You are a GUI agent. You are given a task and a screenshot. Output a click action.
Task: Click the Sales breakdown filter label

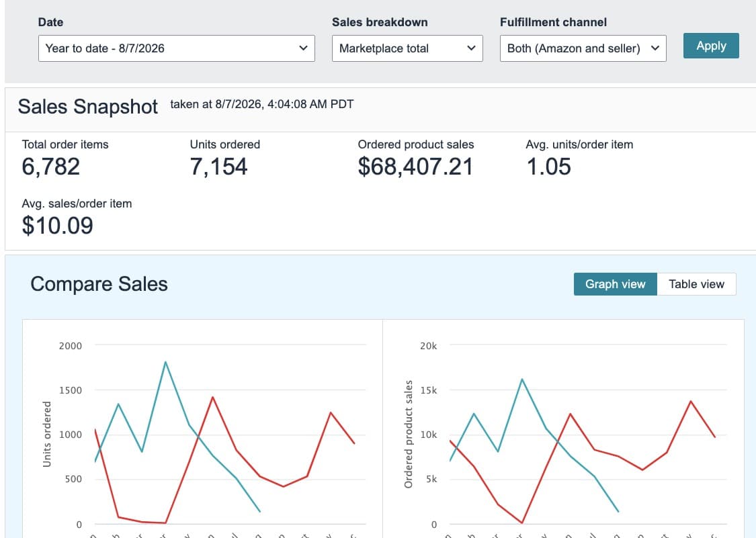380,22
